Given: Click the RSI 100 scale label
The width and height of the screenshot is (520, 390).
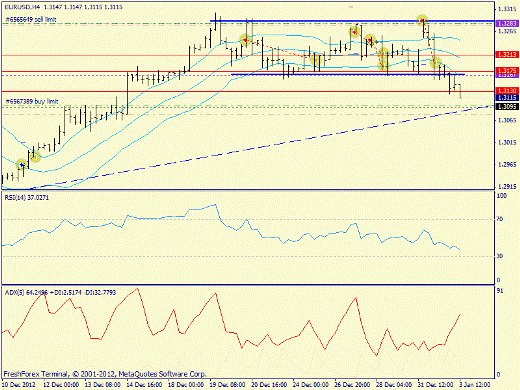Looking at the screenshot, I should pyautogui.click(x=502, y=196).
